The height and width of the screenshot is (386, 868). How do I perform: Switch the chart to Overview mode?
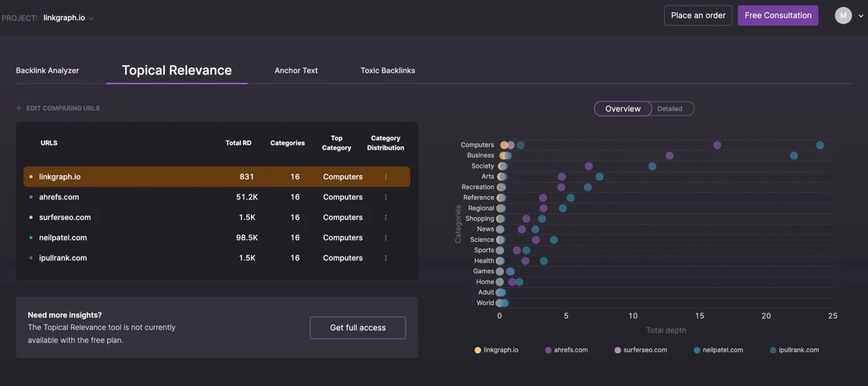[623, 109]
